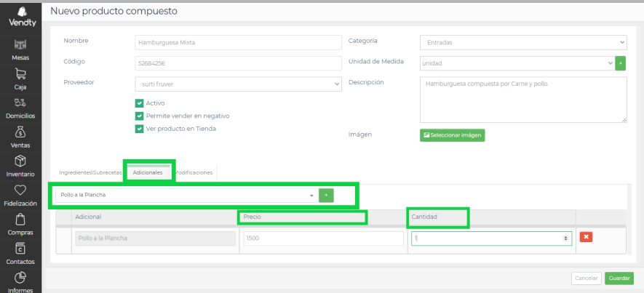Image resolution: width=644 pixels, height=293 pixels.
Task: Add selected adicional with plus button
Action: 326,196
